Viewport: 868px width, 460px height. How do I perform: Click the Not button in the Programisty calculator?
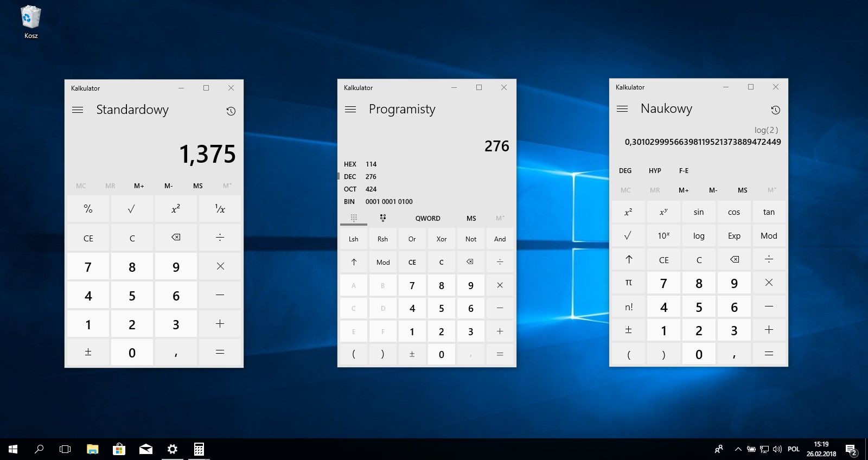click(x=470, y=239)
